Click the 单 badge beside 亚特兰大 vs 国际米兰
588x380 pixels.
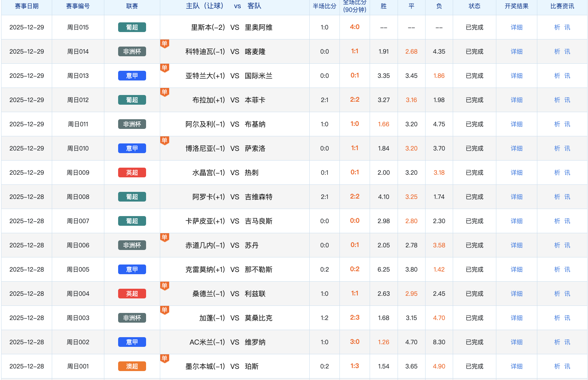coord(164,68)
